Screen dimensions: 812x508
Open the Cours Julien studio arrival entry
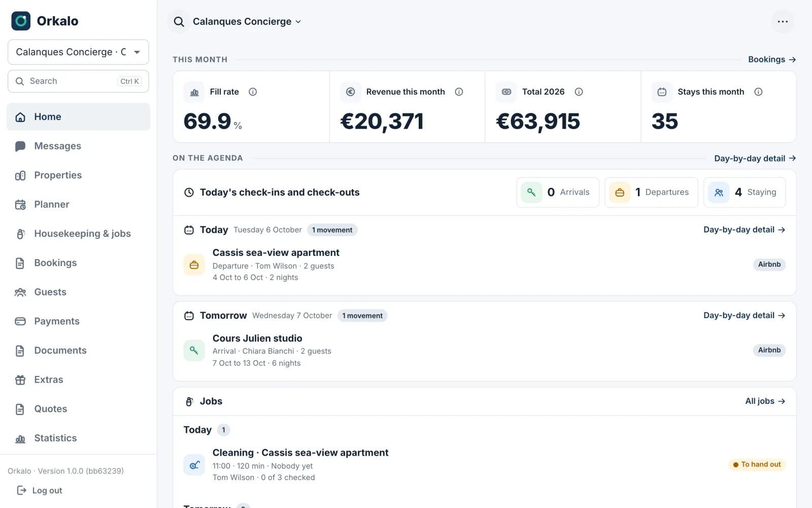click(484, 351)
